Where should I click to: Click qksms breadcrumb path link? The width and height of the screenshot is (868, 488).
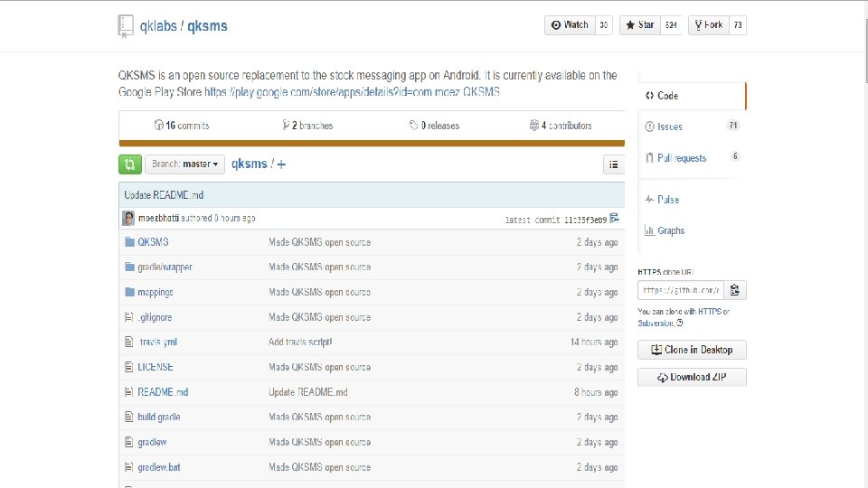pos(250,164)
